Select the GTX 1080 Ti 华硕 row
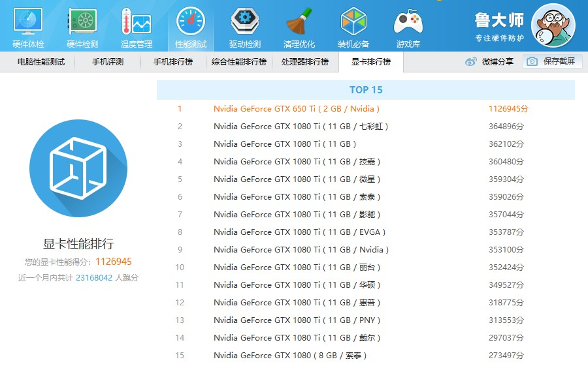The image size is (588, 368). click(x=366, y=284)
